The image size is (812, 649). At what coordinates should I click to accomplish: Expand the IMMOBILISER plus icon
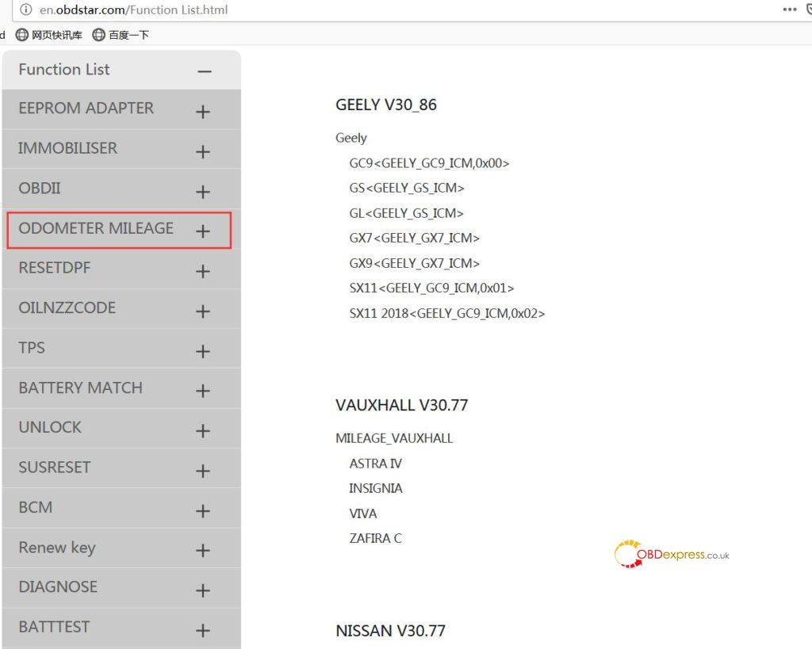click(203, 151)
